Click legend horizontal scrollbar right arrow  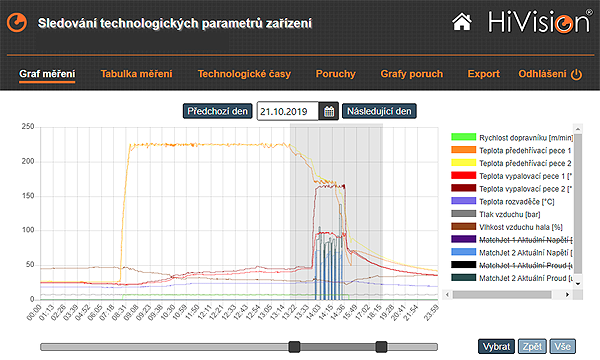(567, 294)
